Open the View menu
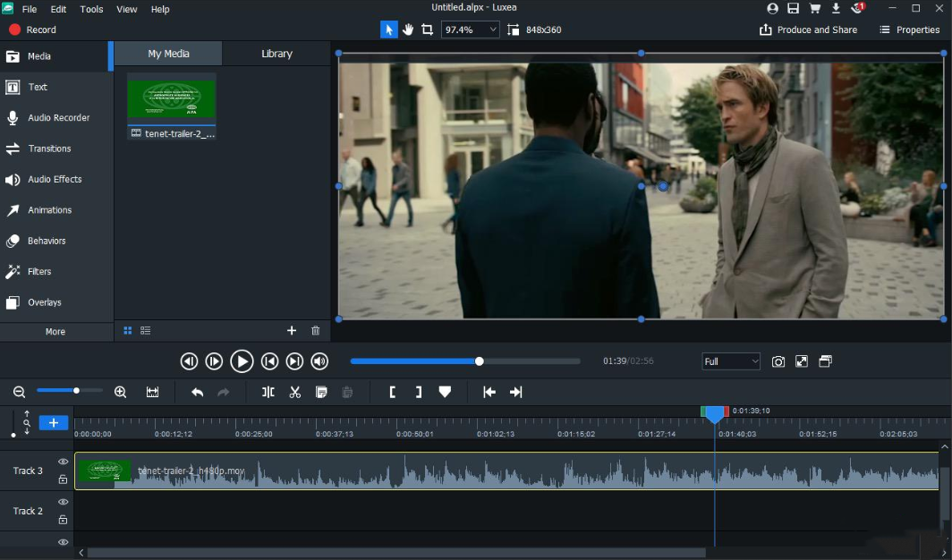This screenshot has width=952, height=560. (x=126, y=9)
